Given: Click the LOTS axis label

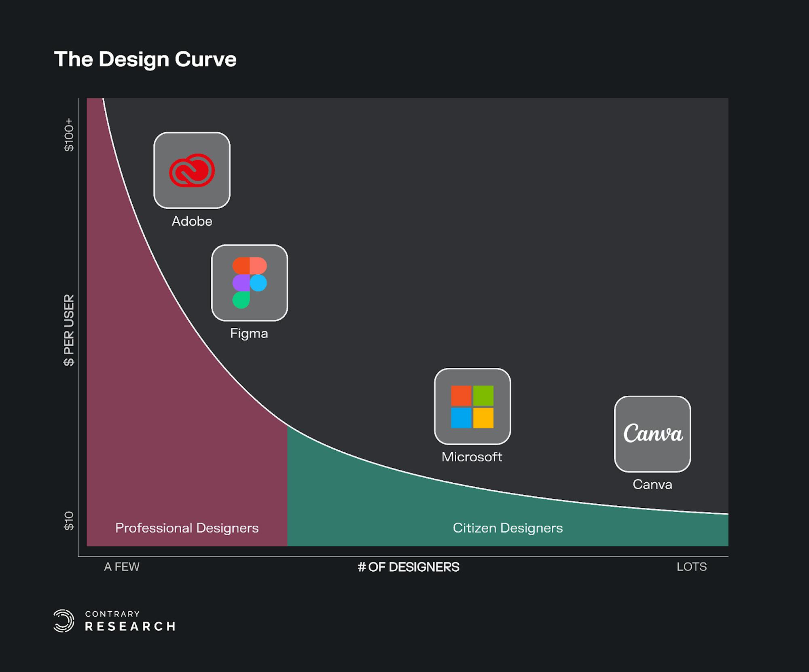Looking at the screenshot, I should coord(691,567).
